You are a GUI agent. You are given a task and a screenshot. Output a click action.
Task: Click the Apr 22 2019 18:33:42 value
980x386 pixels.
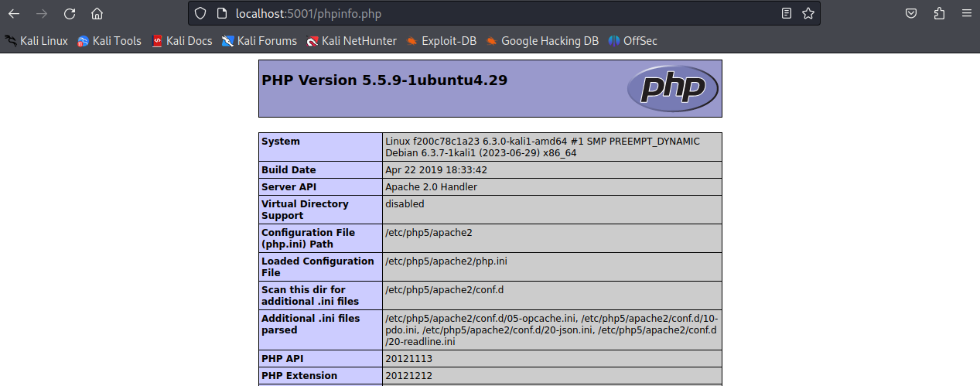pos(436,169)
